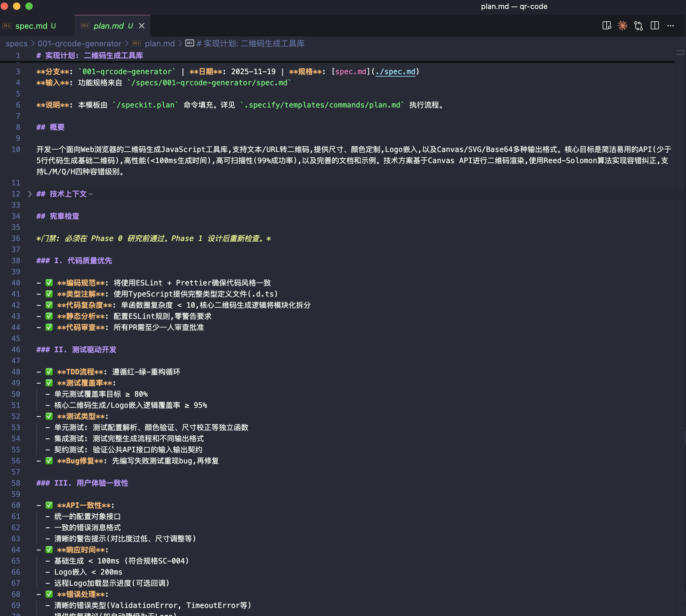686x616 pixels.
Task: Follow the ./spec.md link on line 3
Action: (x=395, y=72)
